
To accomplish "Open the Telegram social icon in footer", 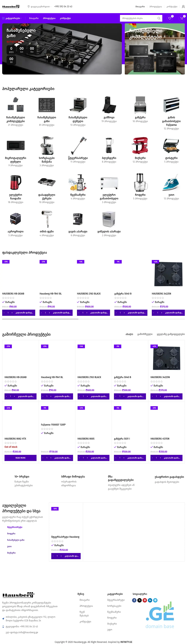I will coord(155,600).
